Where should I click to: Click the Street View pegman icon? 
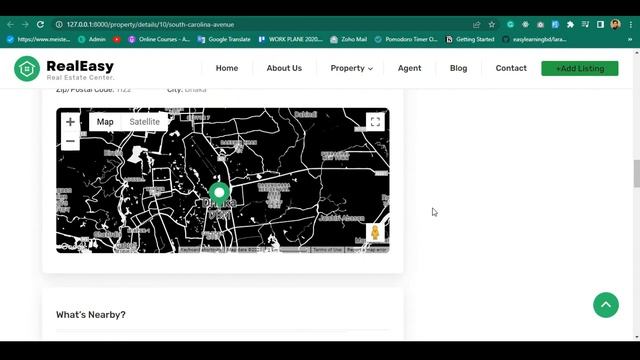(375, 233)
